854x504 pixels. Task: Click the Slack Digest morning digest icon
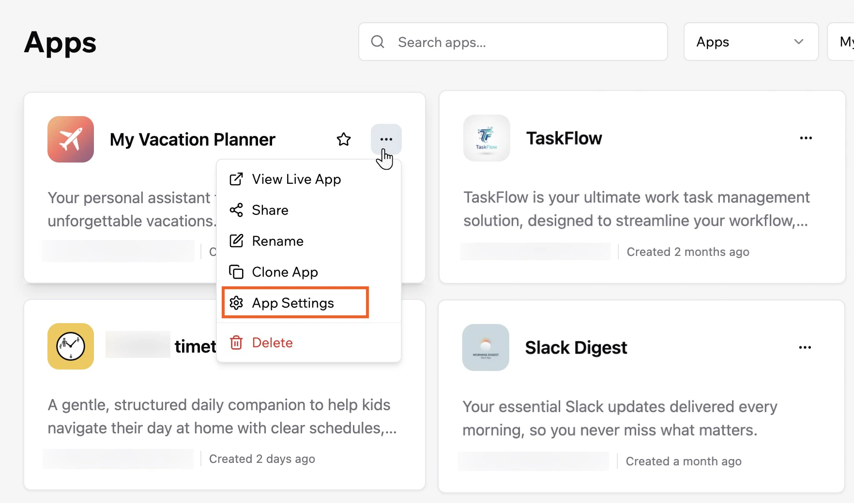click(485, 347)
